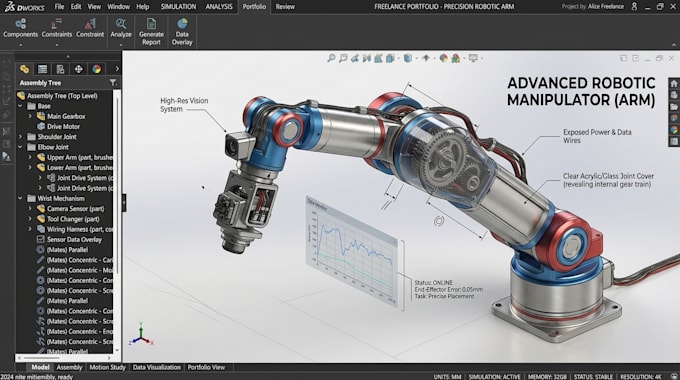Click user account icon in title bar
The width and height of the screenshot is (680, 380).
coord(634,7)
